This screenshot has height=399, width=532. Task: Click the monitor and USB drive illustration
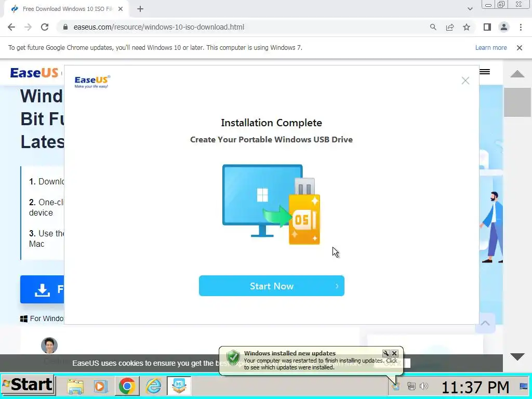point(271,205)
